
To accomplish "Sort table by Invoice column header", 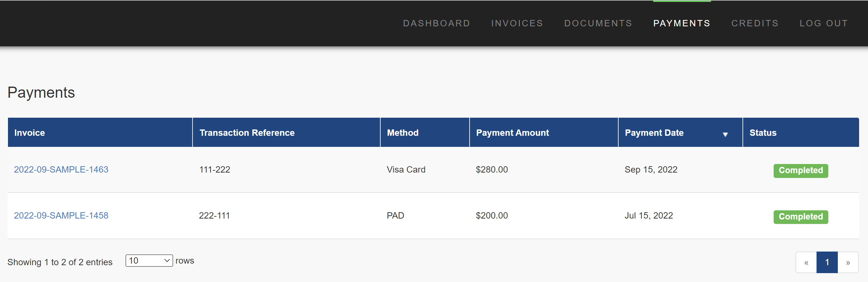I will 100,133.
